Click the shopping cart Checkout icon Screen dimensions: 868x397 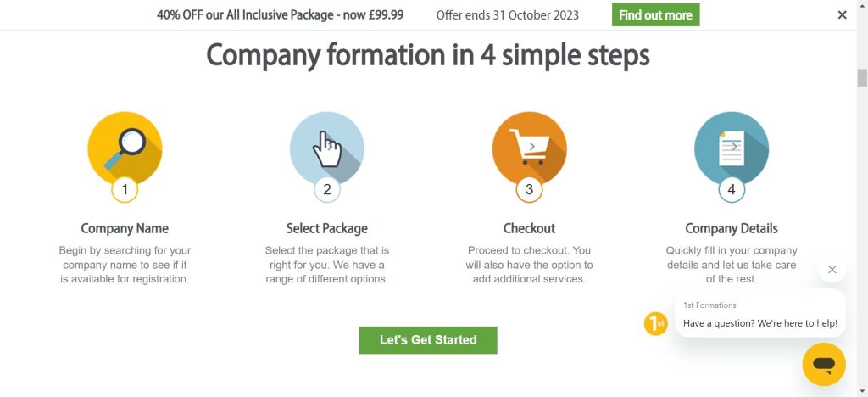(529, 148)
